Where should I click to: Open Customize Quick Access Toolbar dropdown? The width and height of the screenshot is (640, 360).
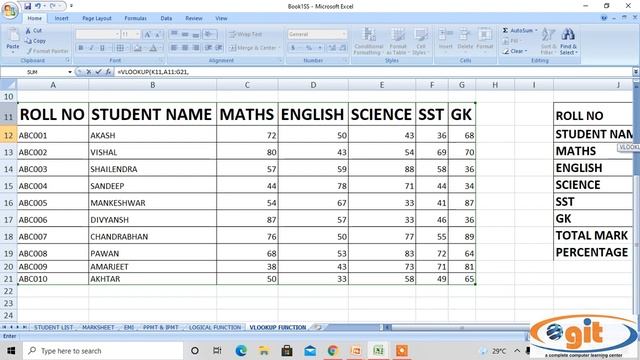coord(71,6)
